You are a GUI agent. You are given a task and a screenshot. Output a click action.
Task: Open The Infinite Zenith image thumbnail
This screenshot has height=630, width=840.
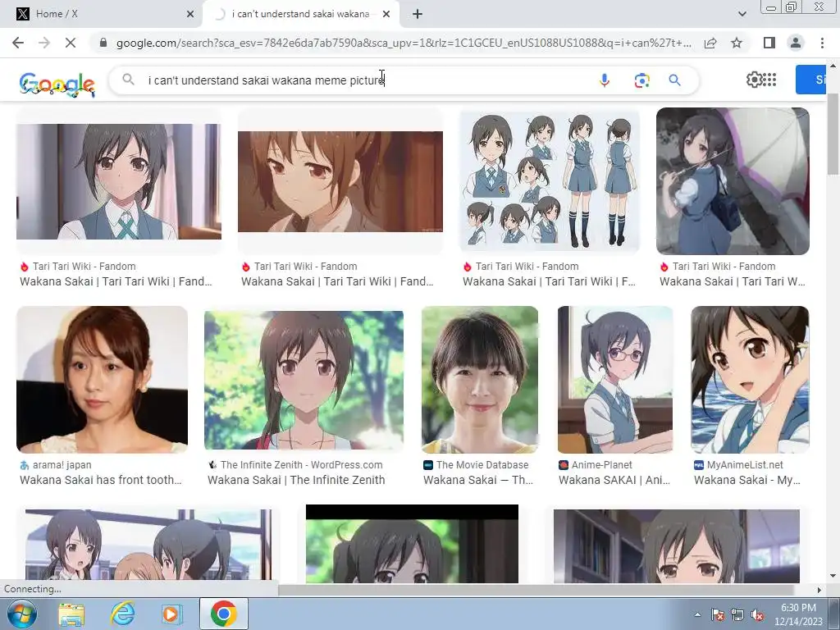[304, 379]
